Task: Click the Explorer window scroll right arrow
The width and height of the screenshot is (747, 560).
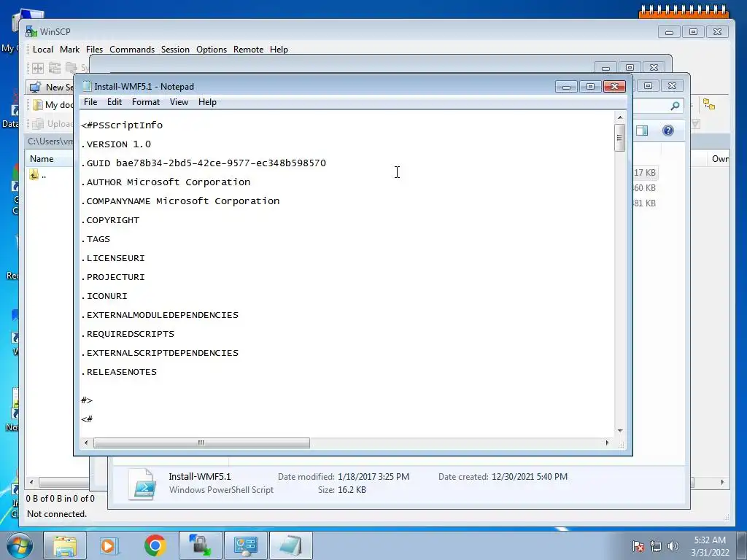Action: coord(722,483)
